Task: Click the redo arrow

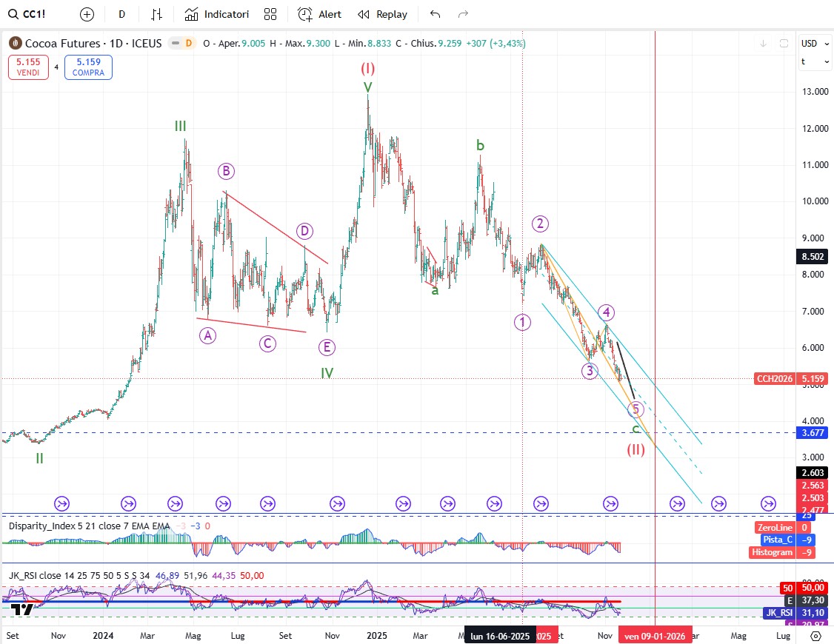Action: pos(463,14)
